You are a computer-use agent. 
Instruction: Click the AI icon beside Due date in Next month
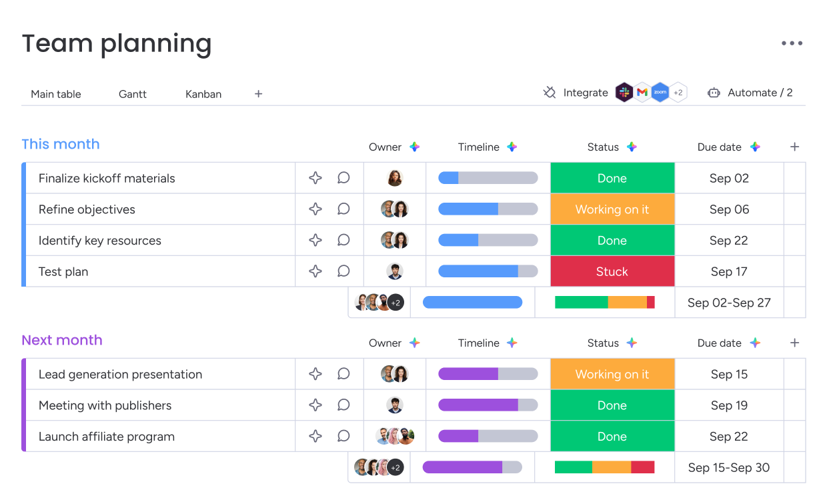[x=755, y=343]
